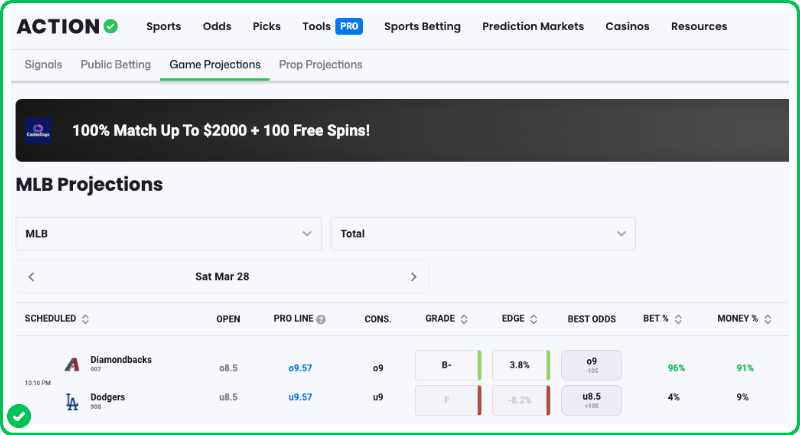This screenshot has height=435, width=800.
Task: Sort by Grade column arrows
Action: pos(464,320)
